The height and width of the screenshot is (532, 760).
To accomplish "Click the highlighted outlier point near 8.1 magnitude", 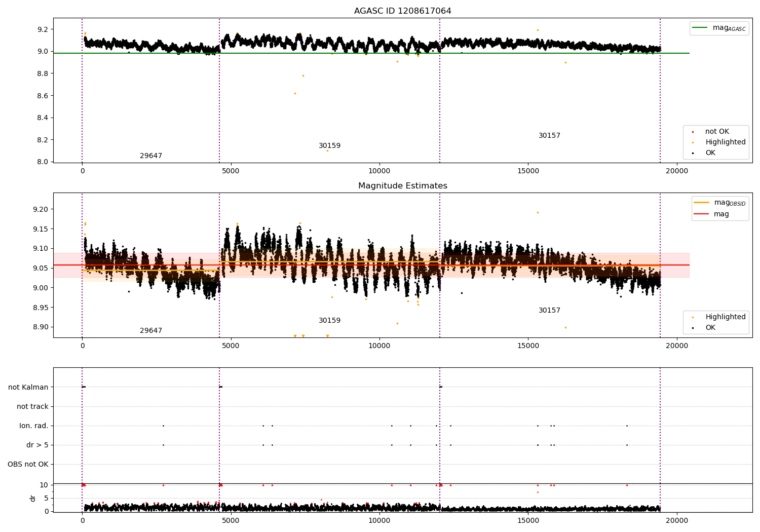I will click(327, 150).
